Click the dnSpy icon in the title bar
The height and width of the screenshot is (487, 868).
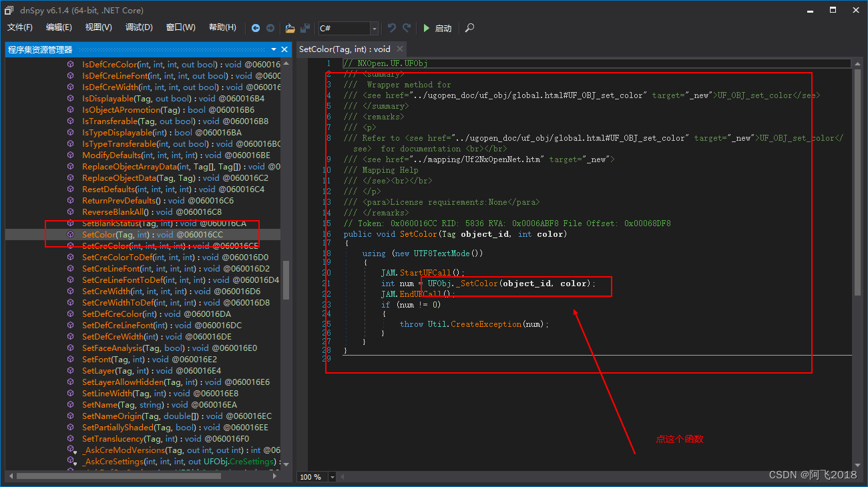click(9, 10)
